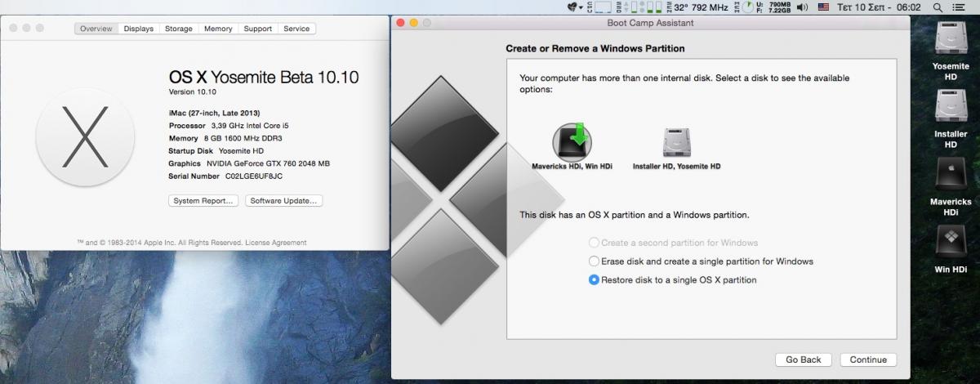Click Go Back in Boot Camp Assistant

click(x=804, y=359)
